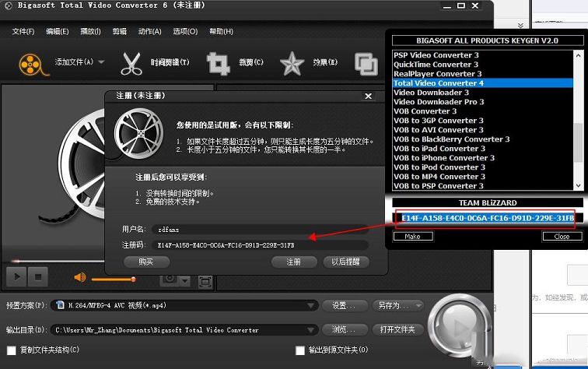This screenshot has height=369, width=588.
Task: Click the 浏览 browse button
Action: pos(345,330)
